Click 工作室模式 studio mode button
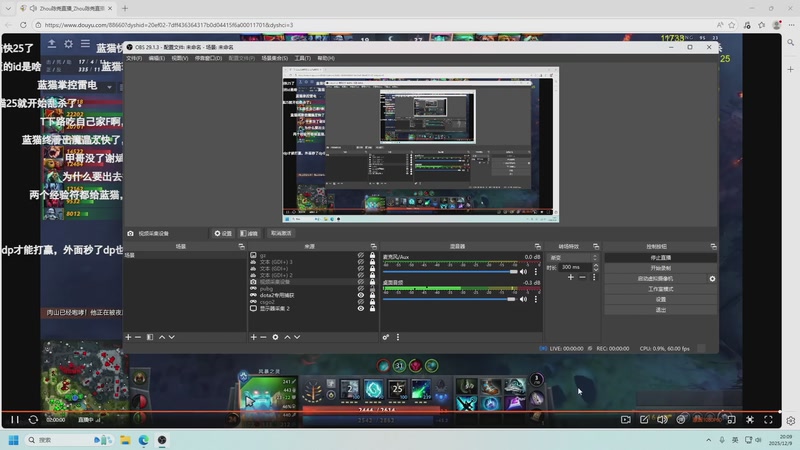The image size is (800, 450). click(661, 289)
